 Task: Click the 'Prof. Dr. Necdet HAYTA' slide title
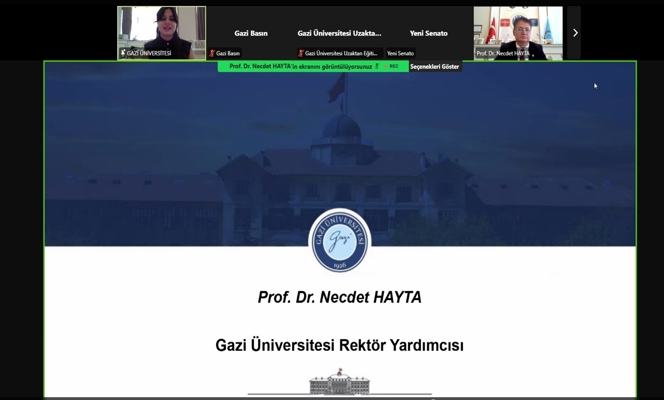tap(340, 297)
